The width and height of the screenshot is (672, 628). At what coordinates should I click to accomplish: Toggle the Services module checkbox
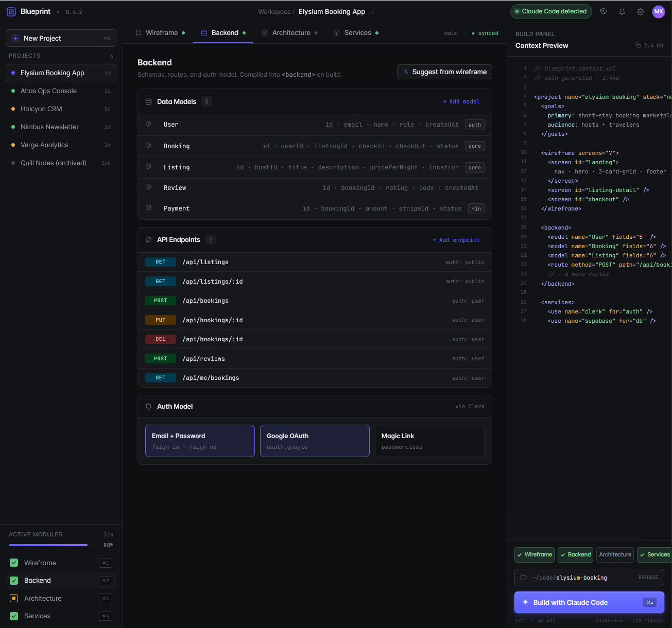(x=14, y=616)
